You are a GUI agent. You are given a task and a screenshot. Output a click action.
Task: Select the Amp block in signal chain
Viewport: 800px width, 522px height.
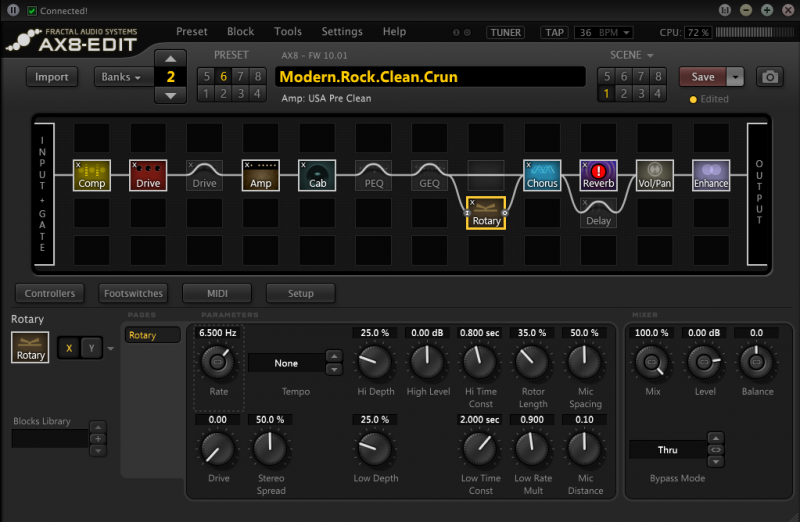tap(260, 174)
